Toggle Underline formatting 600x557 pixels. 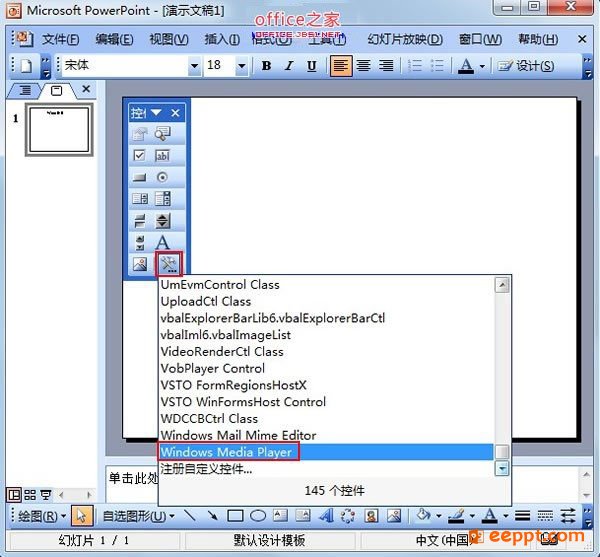click(x=312, y=66)
